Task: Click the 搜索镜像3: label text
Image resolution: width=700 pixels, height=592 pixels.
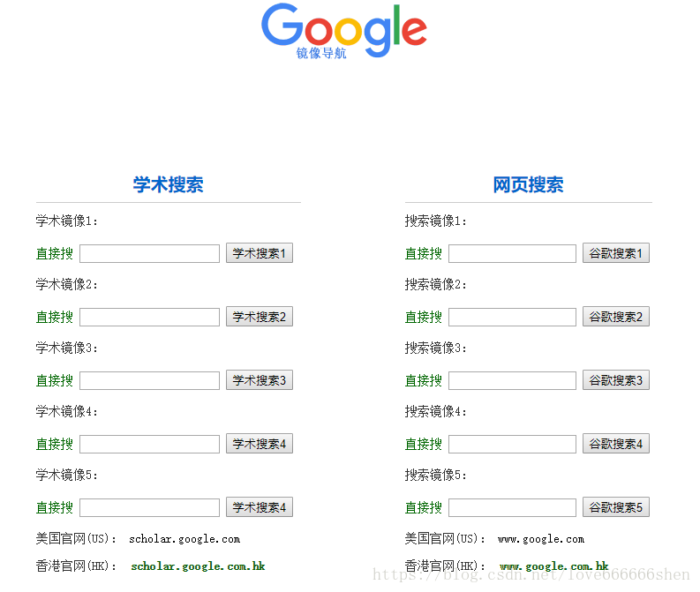Action: [x=436, y=348]
